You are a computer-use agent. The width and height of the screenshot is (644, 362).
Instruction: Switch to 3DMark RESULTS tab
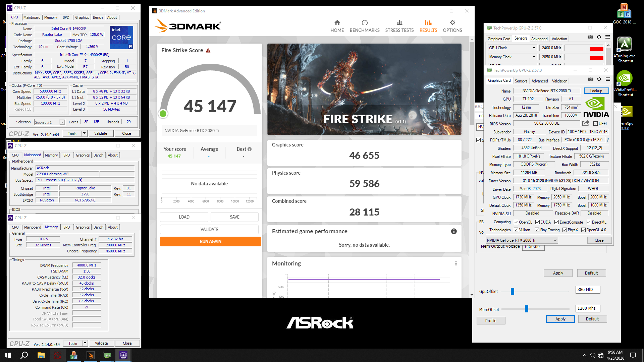coord(428,26)
